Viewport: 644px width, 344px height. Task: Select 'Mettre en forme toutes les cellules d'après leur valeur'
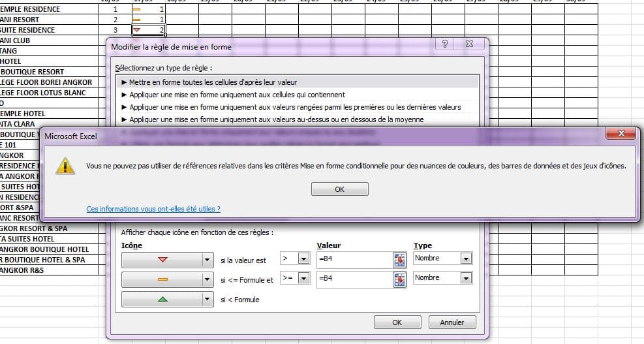298,82
